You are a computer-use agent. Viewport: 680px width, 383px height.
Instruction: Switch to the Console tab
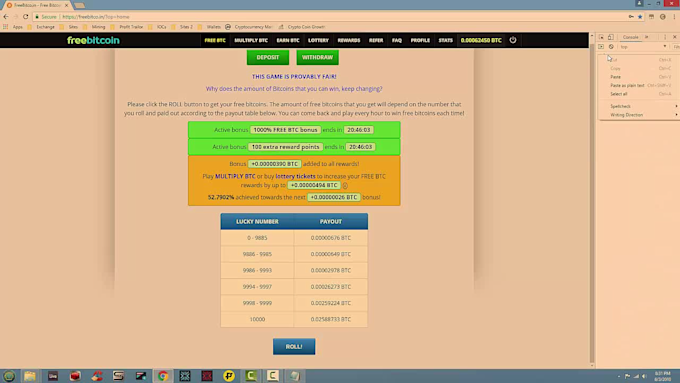coord(631,37)
